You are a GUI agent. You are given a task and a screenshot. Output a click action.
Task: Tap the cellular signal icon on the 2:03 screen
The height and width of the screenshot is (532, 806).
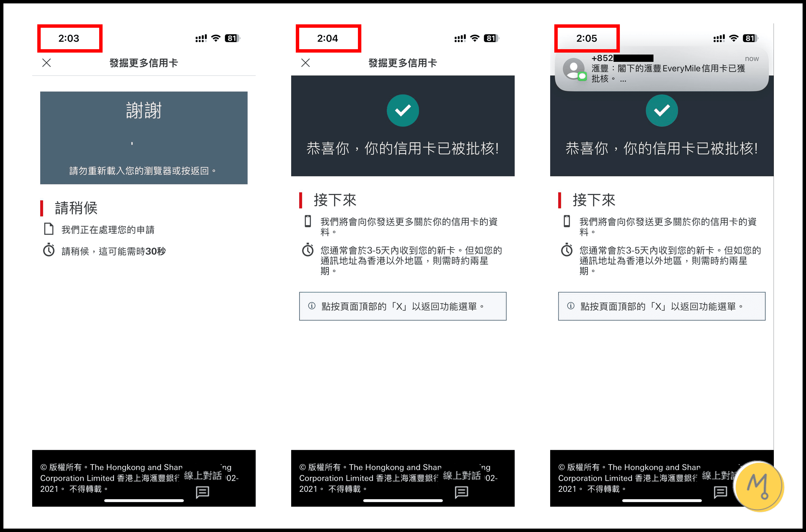[201, 38]
